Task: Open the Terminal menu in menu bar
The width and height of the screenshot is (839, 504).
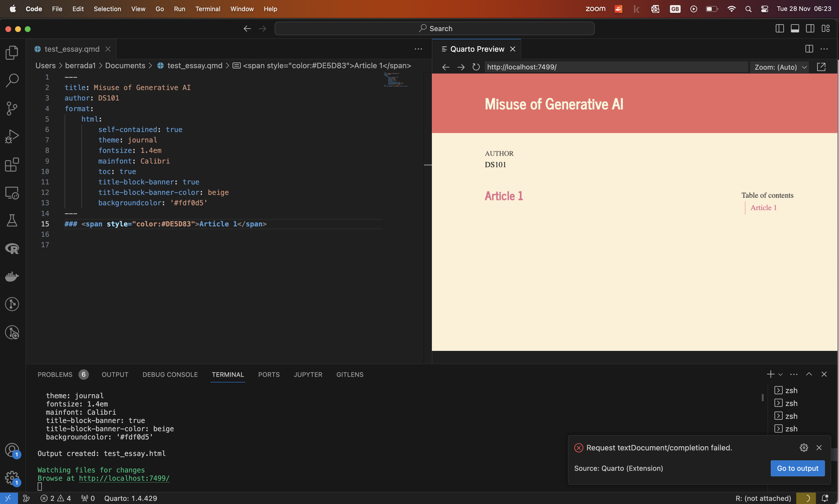Action: 207,9
